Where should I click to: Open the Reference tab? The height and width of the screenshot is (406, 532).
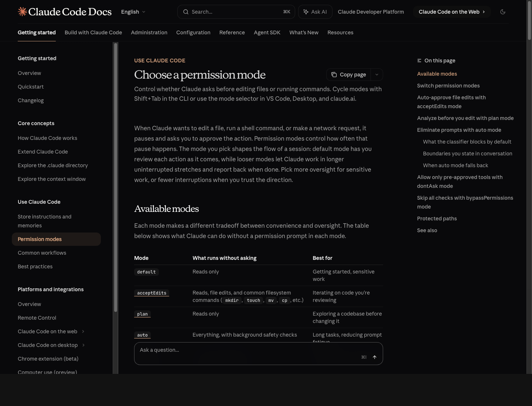point(232,32)
